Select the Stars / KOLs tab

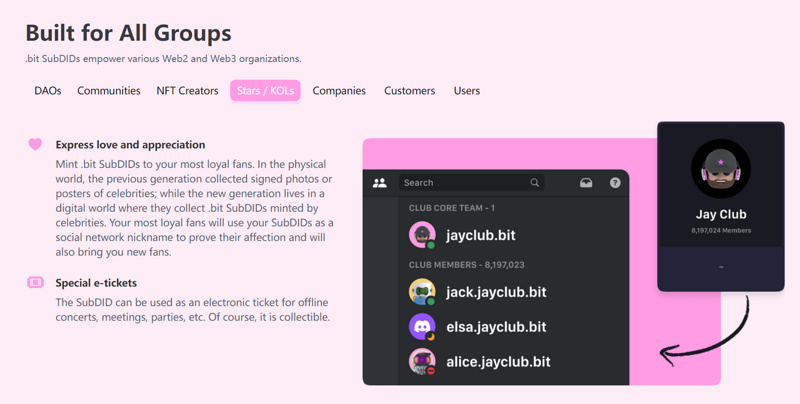point(265,91)
